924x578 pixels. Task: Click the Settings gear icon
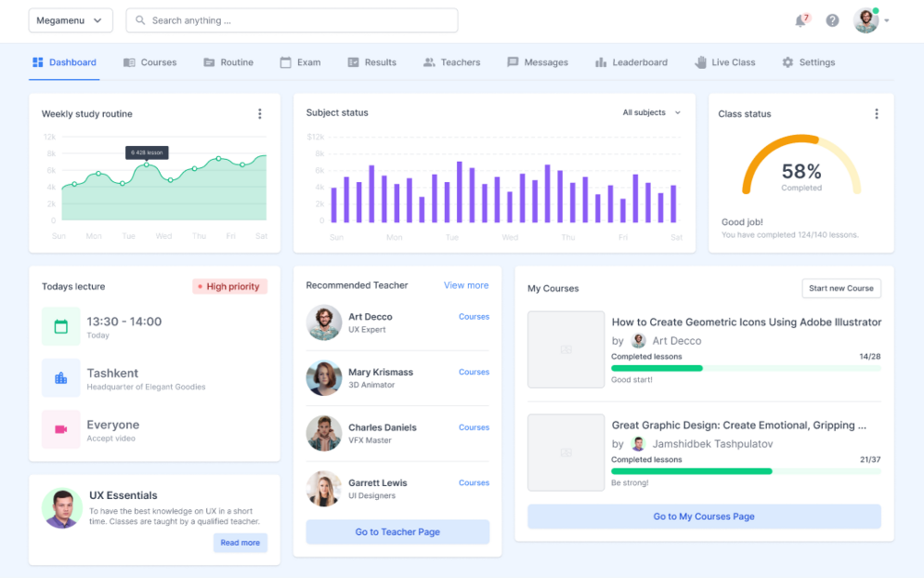point(788,62)
